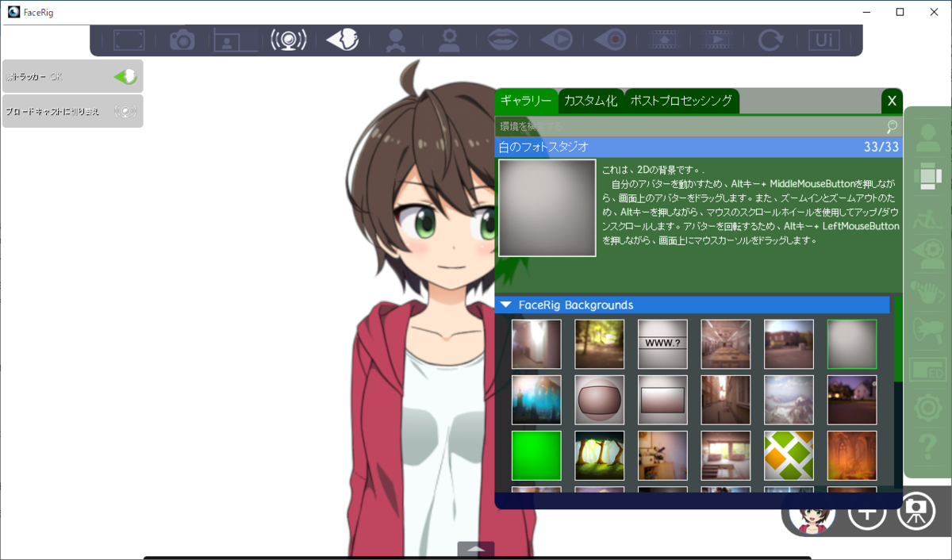The width and height of the screenshot is (952, 560).
Task: Select the WWW.? background thumbnail
Action: click(662, 344)
